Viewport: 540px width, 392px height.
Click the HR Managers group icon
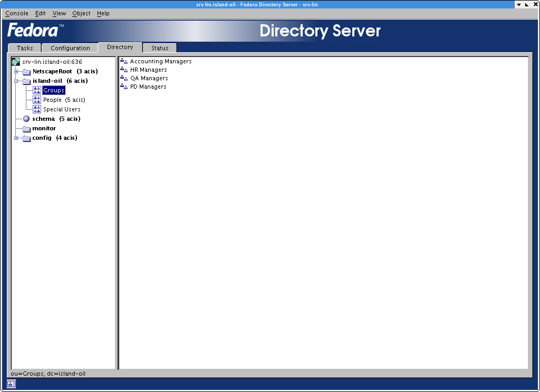pyautogui.click(x=124, y=70)
